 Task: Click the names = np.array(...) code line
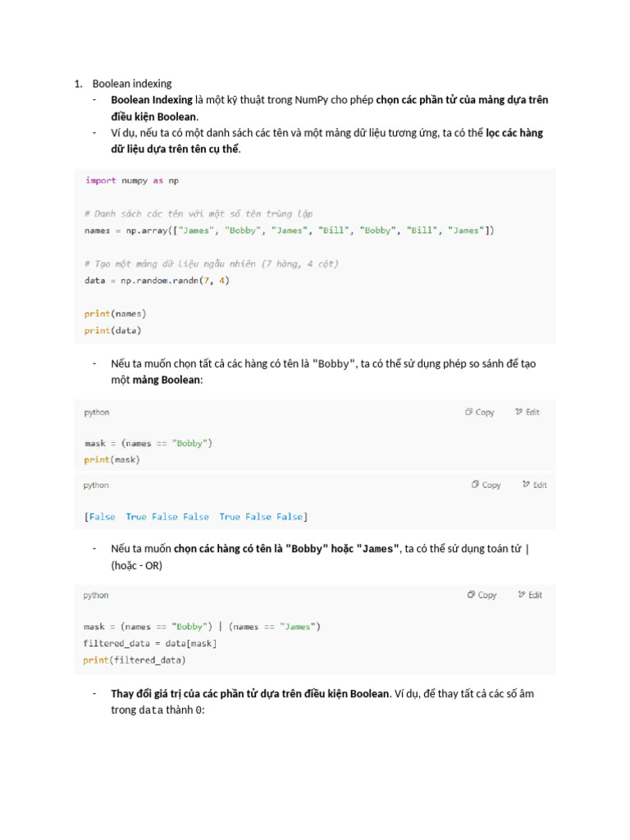[289, 231]
